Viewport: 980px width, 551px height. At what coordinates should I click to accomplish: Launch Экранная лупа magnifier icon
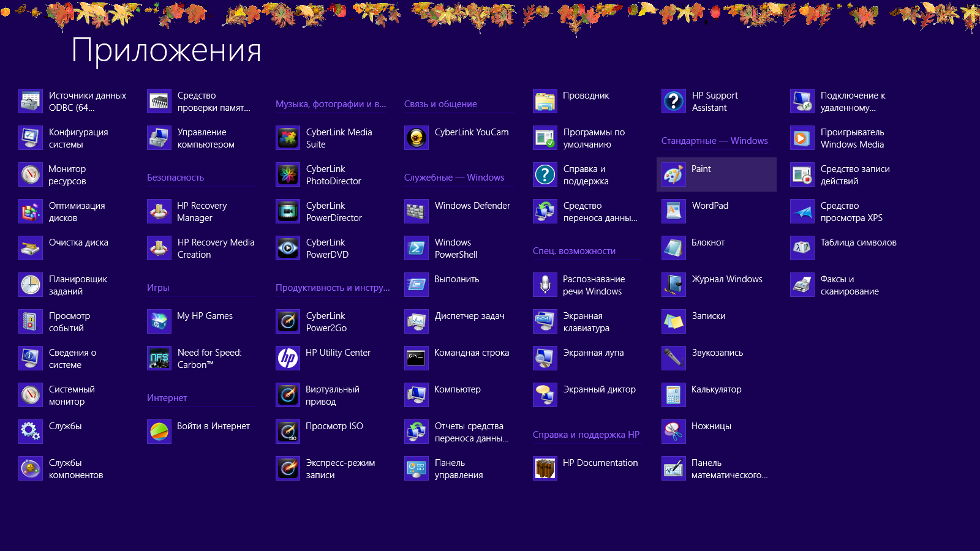coord(545,358)
